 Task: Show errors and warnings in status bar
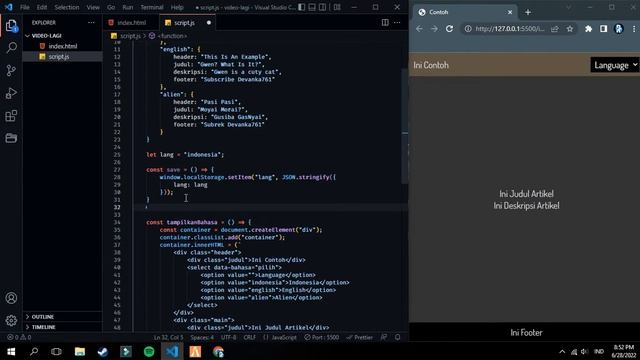(x=19, y=338)
